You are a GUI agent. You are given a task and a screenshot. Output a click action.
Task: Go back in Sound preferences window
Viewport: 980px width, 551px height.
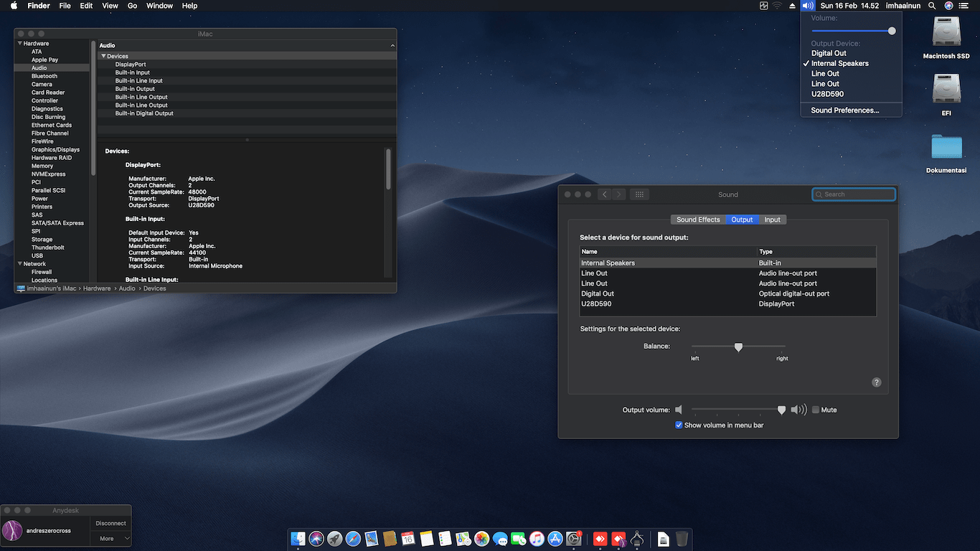(605, 194)
